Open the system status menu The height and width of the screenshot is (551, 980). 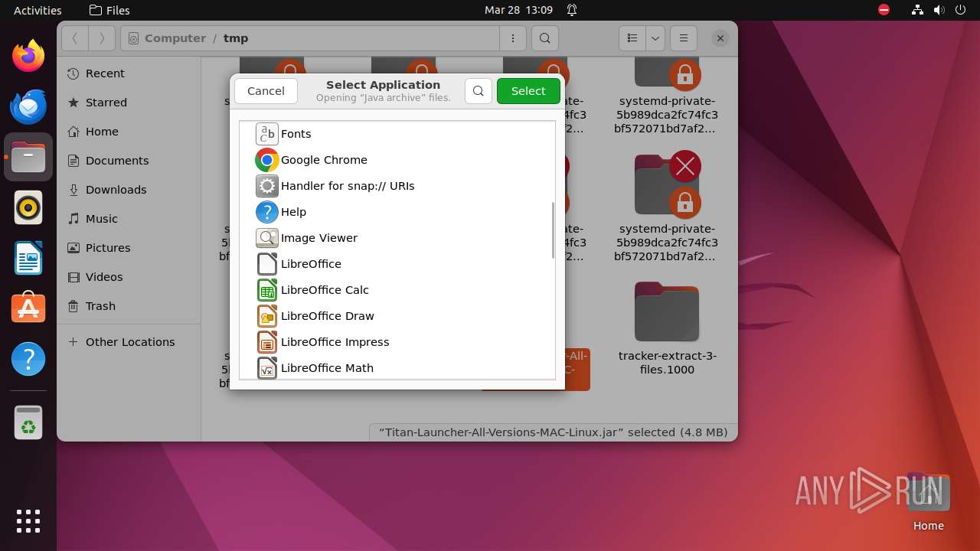click(939, 10)
